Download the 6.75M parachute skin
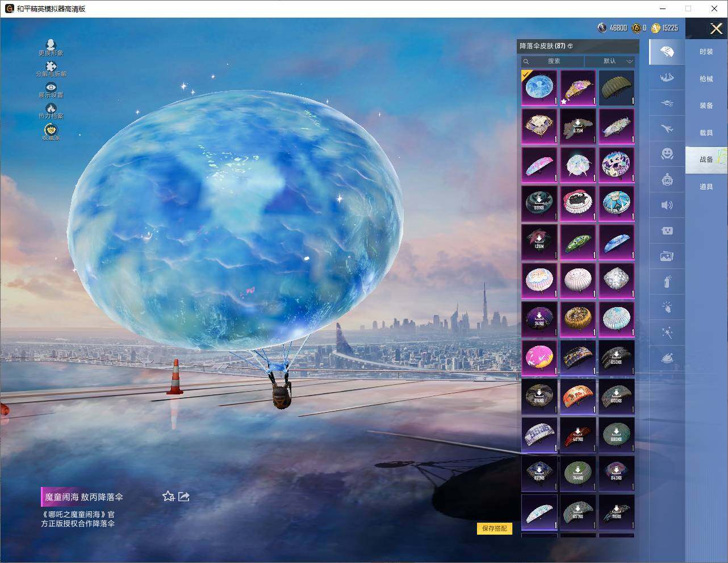Image resolution: width=728 pixels, height=563 pixels. pyautogui.click(x=578, y=127)
